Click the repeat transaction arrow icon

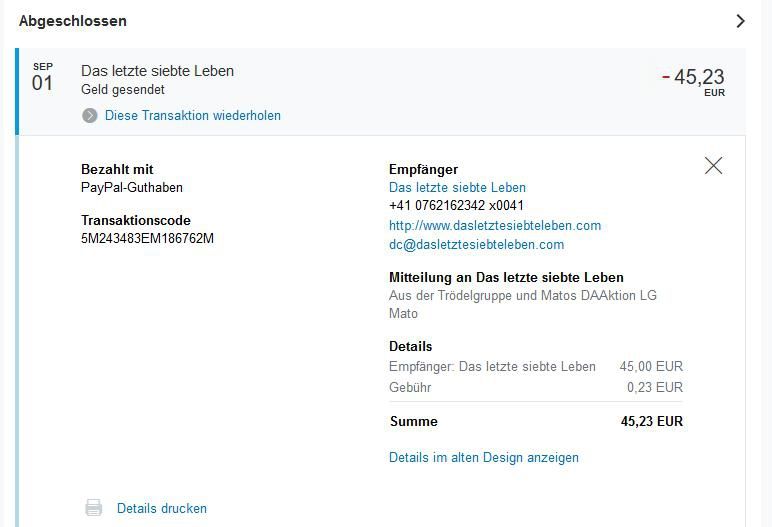(90, 116)
